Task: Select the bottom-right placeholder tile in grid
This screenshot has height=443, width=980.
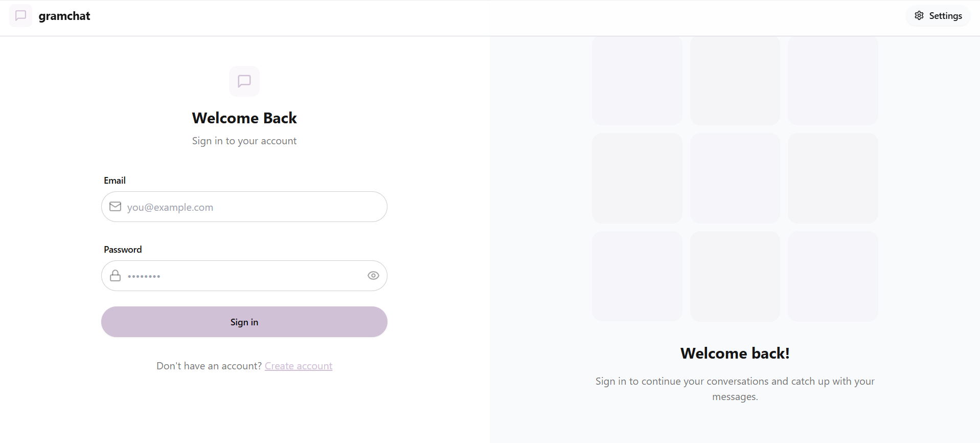Action: point(833,276)
